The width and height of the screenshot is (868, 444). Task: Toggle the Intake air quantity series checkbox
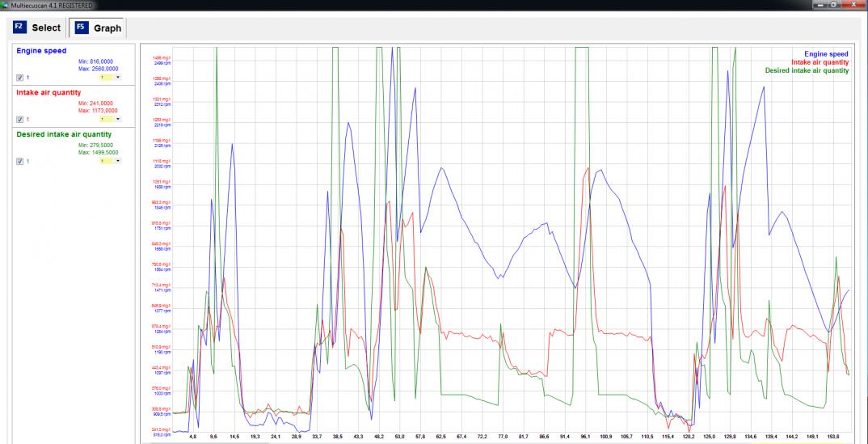point(20,119)
